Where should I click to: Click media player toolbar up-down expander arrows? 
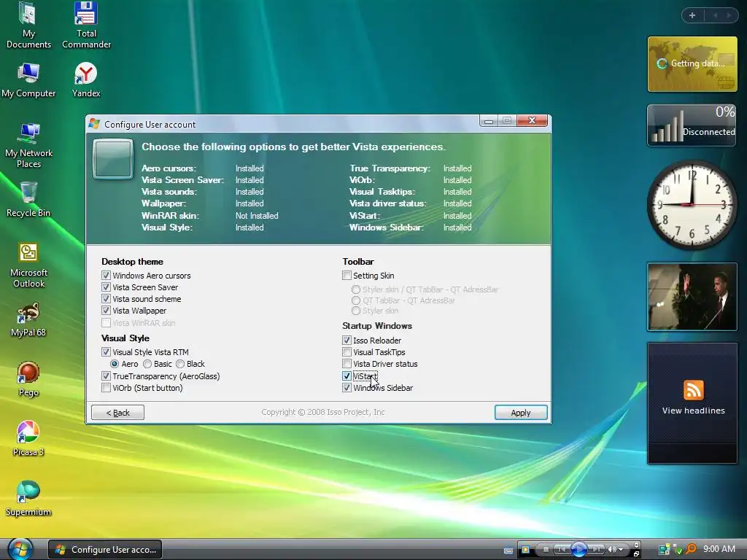pos(636,545)
